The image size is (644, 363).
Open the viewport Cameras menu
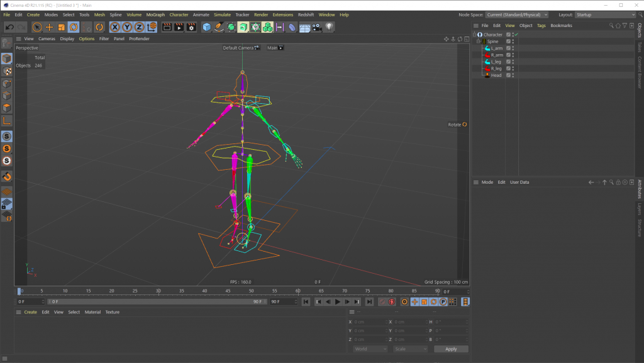pyautogui.click(x=47, y=38)
